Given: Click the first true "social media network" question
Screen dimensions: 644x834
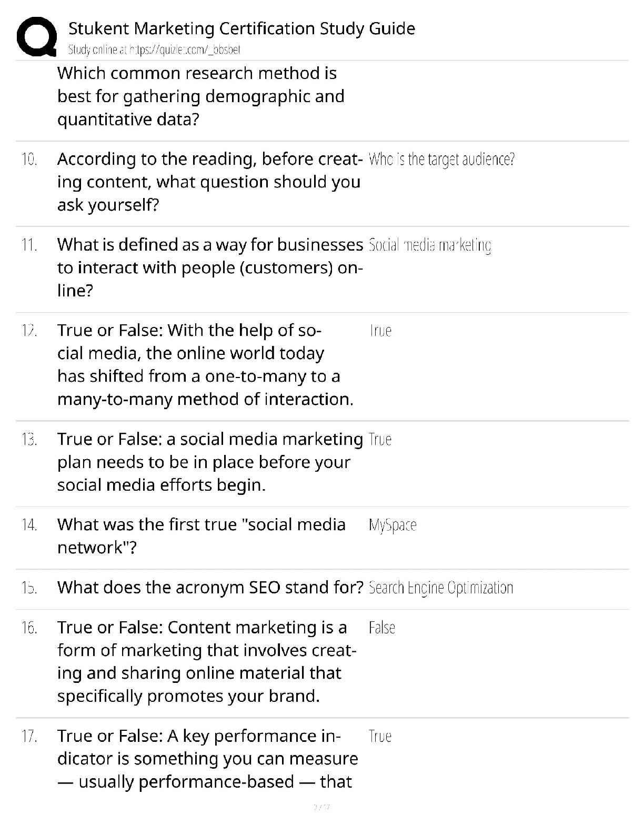Looking at the screenshot, I should [202, 536].
